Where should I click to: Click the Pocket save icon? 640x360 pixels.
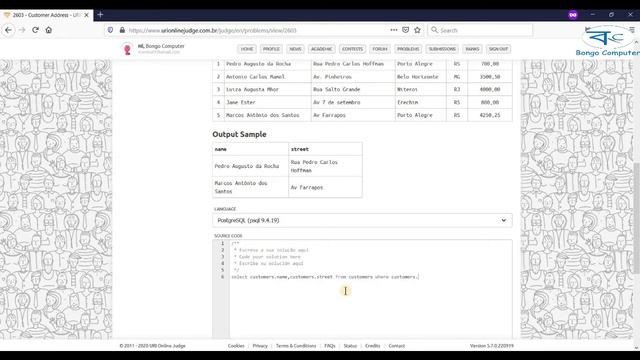(405, 30)
